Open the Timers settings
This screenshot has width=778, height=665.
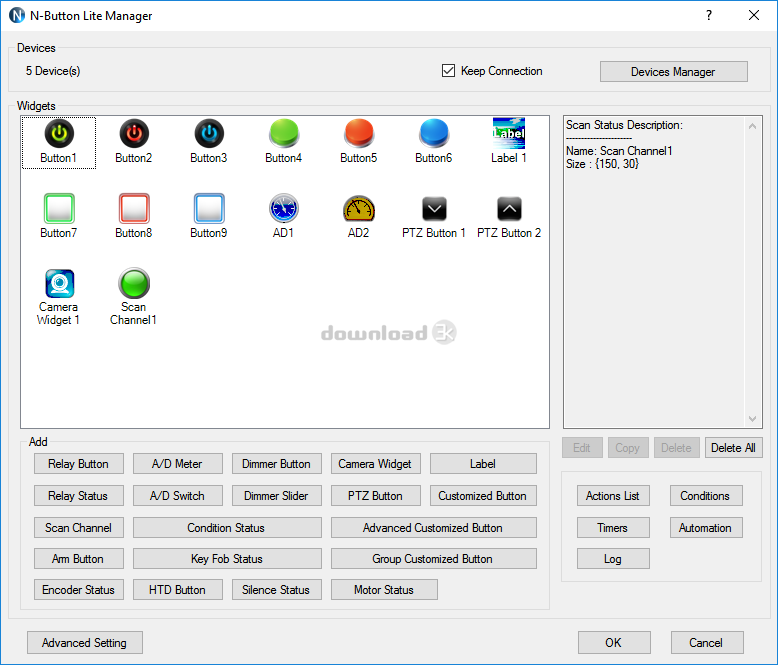pos(613,528)
